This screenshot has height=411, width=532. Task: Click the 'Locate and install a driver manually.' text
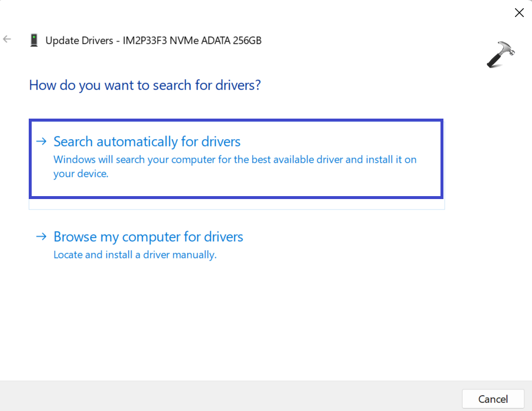(135, 255)
